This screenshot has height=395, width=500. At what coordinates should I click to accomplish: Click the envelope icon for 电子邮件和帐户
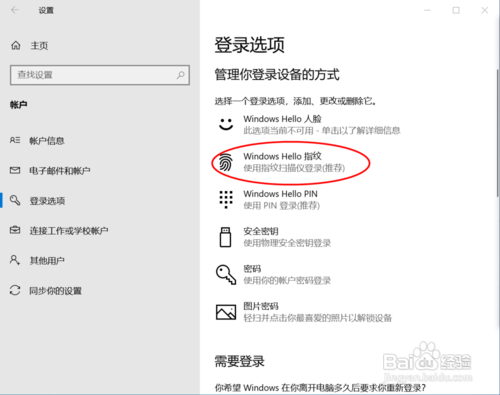coord(15,171)
